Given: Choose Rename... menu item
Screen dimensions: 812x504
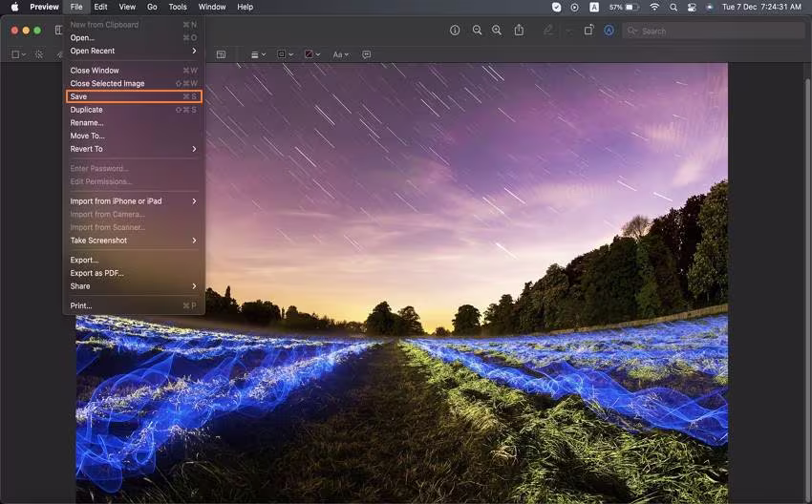Looking at the screenshot, I should (x=134, y=122).
